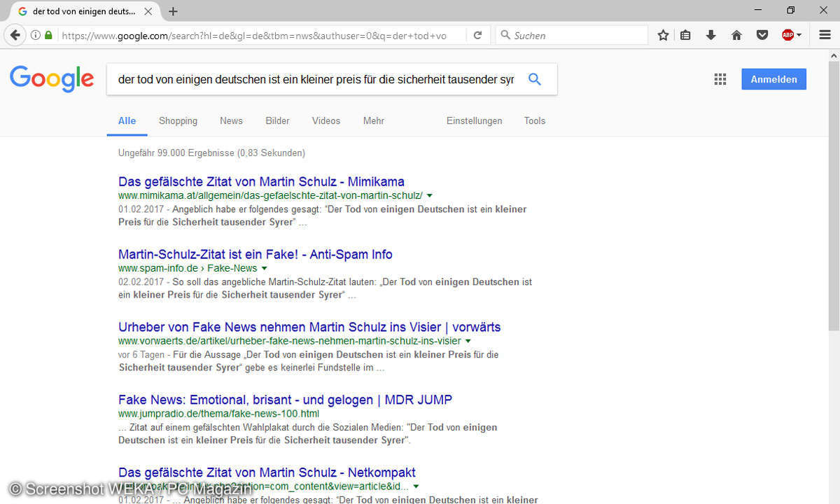Close the current browser tab
840x504 pixels.
[148, 11]
